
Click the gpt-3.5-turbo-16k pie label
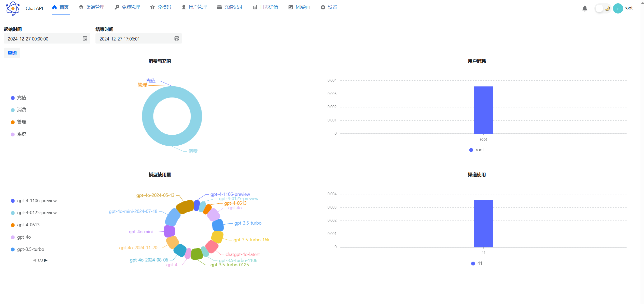click(x=251, y=240)
